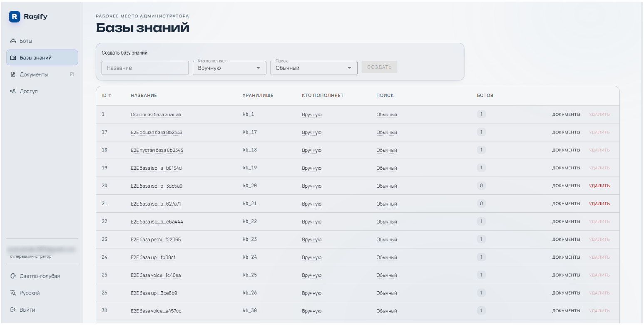Click the name Основная база знаний
This screenshot has height=325, width=644.
(156, 114)
